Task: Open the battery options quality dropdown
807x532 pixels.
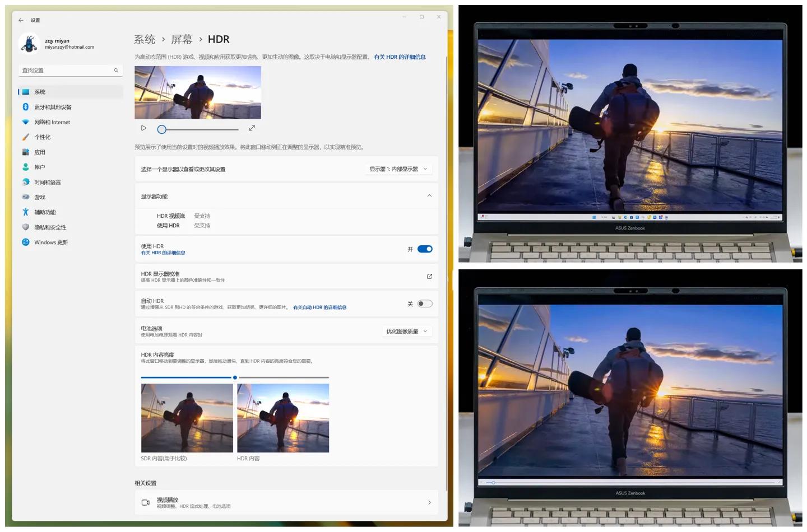Action: 406,331
